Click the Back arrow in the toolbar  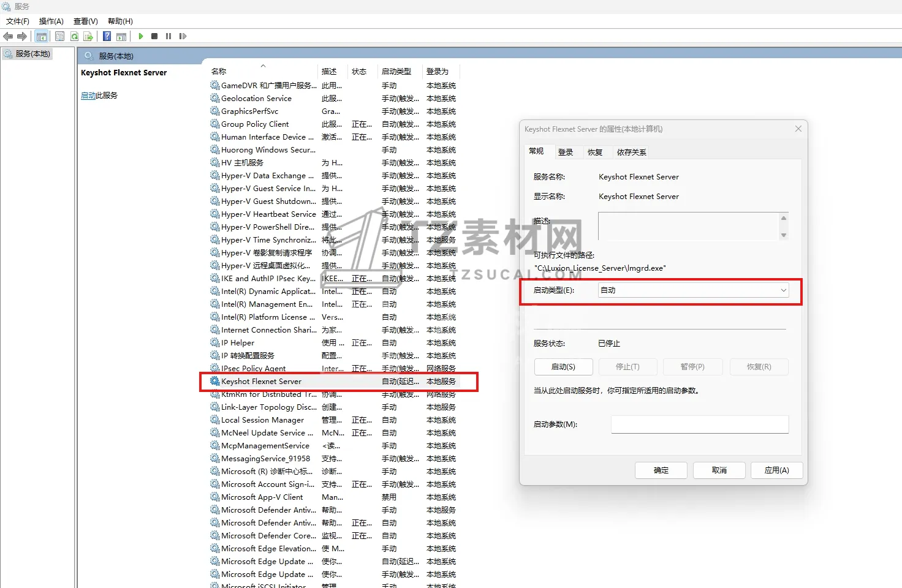[8, 37]
